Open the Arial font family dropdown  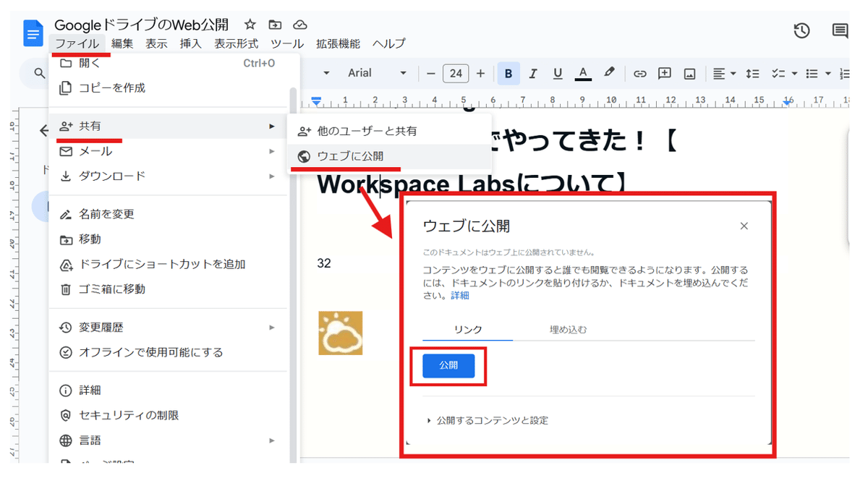tap(378, 73)
